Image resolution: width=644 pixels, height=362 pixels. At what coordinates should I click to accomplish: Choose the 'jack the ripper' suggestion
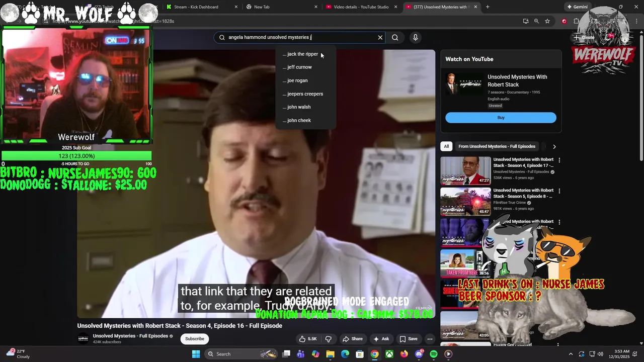click(305, 54)
